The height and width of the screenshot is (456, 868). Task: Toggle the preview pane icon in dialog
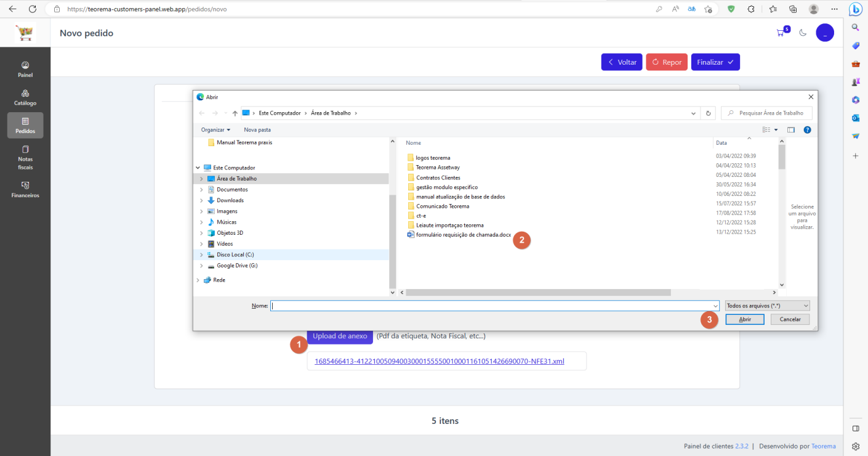791,130
